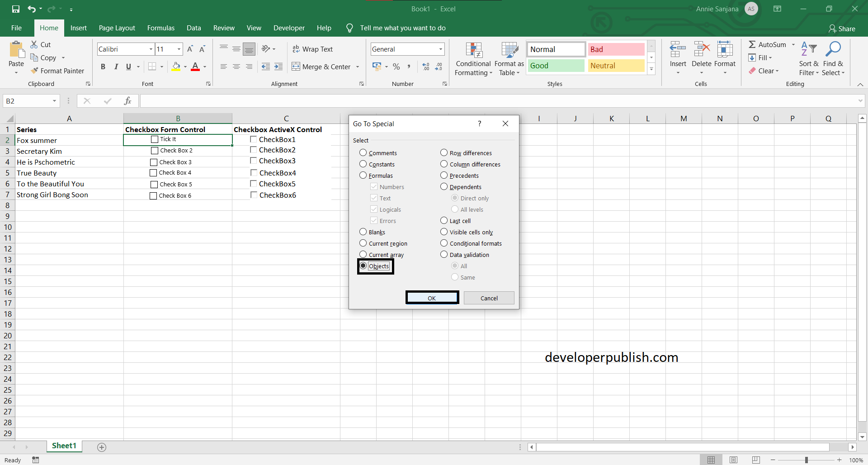Open the General number format dropdown
This screenshot has width=868, height=465.
click(440, 49)
